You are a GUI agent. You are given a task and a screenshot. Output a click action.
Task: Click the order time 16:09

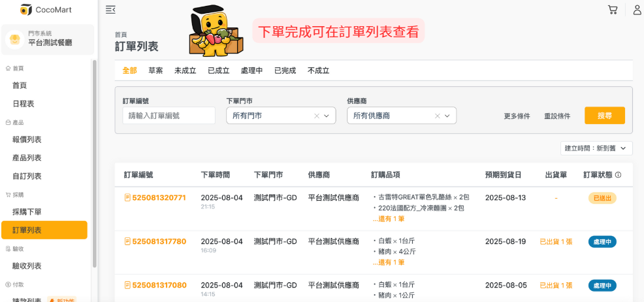click(208, 250)
